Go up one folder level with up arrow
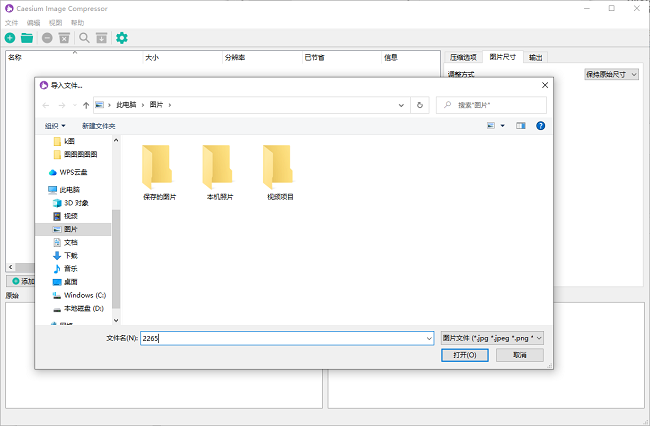 click(86, 105)
